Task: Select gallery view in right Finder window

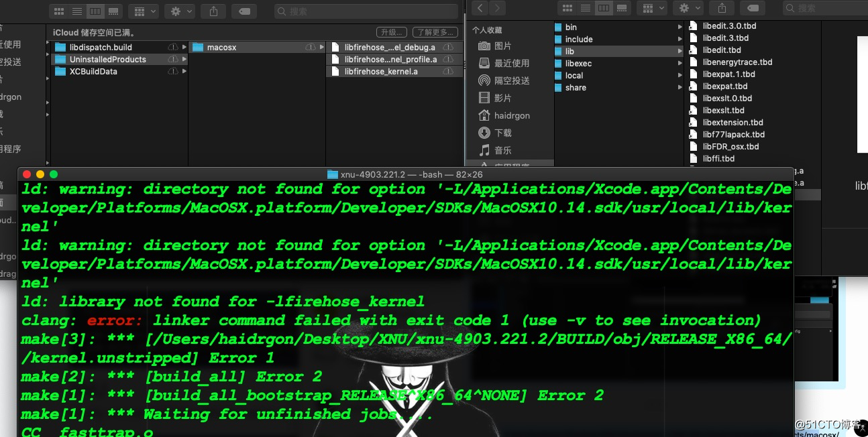Action: click(622, 8)
